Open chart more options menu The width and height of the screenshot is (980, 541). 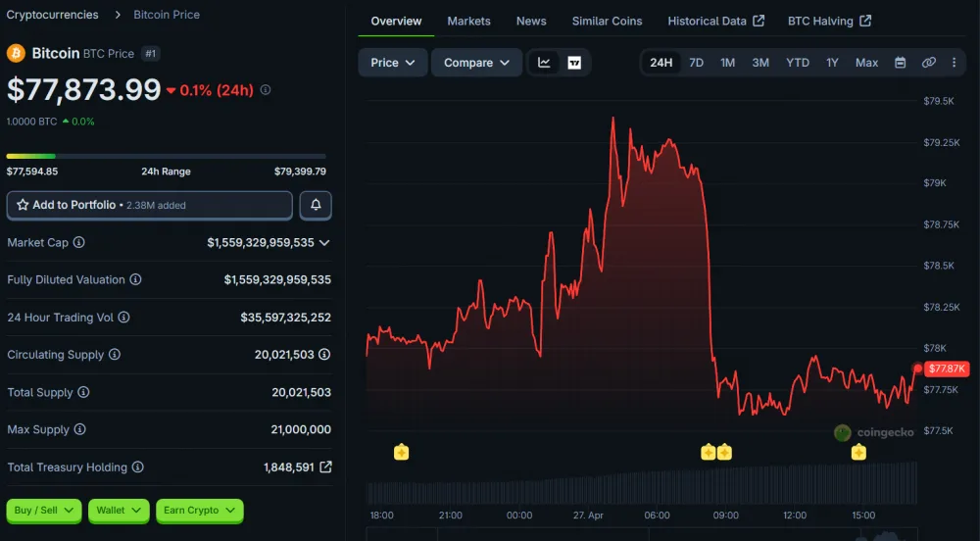954,63
